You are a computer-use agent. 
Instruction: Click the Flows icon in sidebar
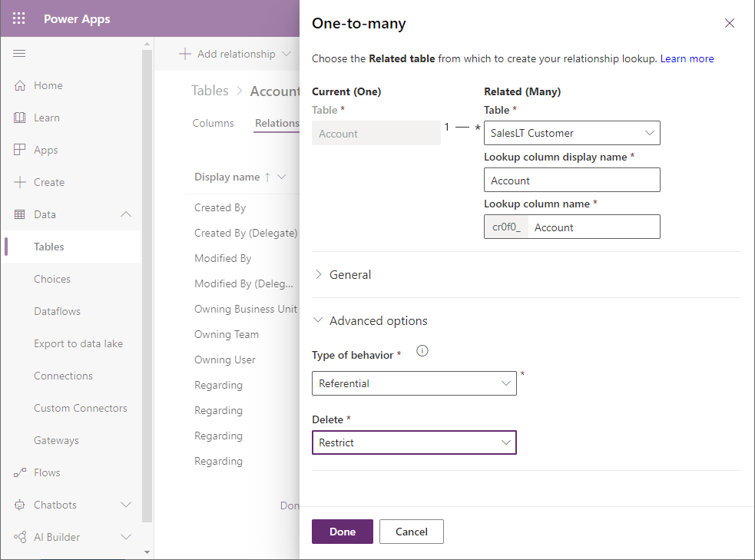pyautogui.click(x=20, y=473)
